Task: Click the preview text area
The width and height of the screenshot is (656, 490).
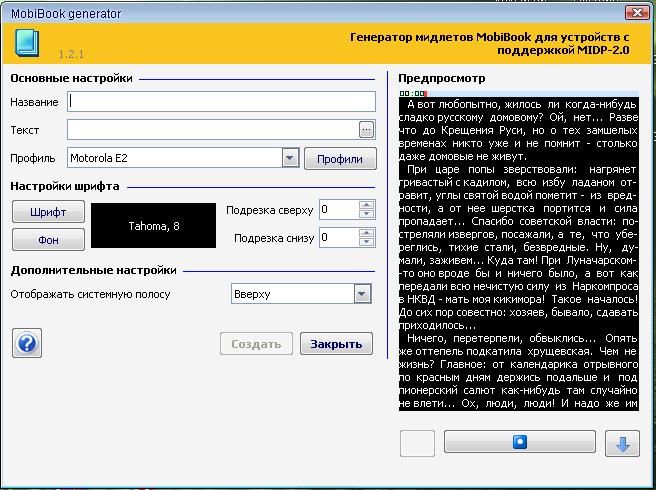Action: point(518,254)
